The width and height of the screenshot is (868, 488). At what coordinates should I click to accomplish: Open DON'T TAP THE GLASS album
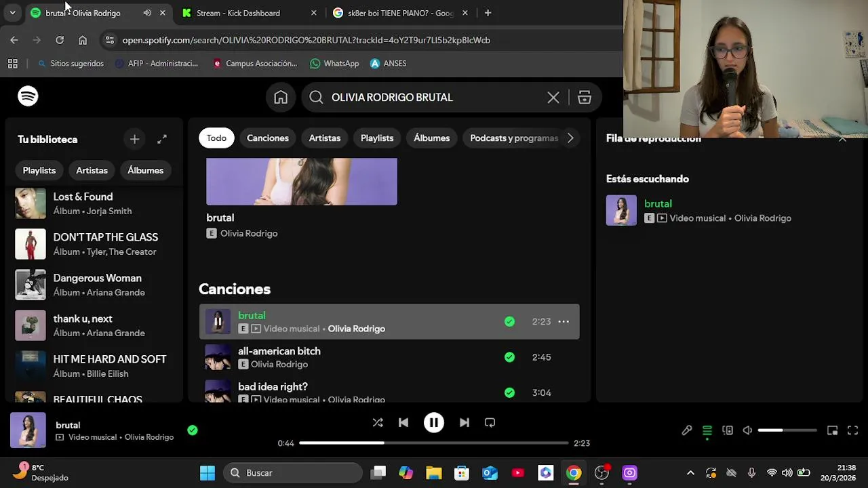94,244
